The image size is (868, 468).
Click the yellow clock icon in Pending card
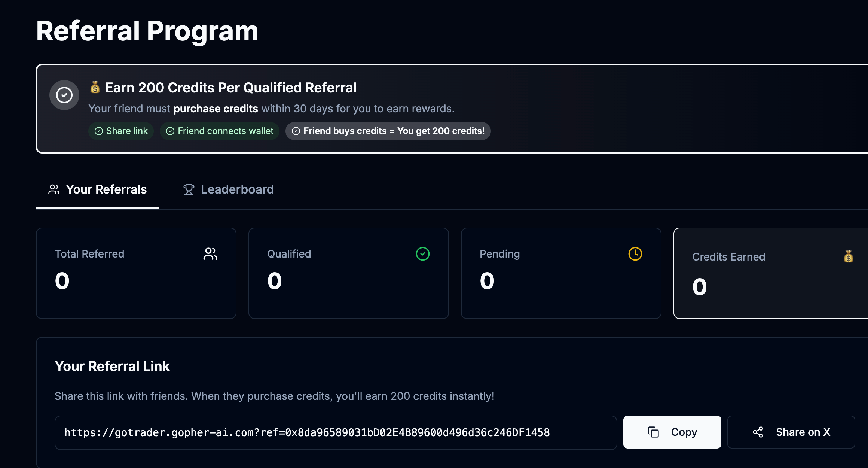point(635,254)
